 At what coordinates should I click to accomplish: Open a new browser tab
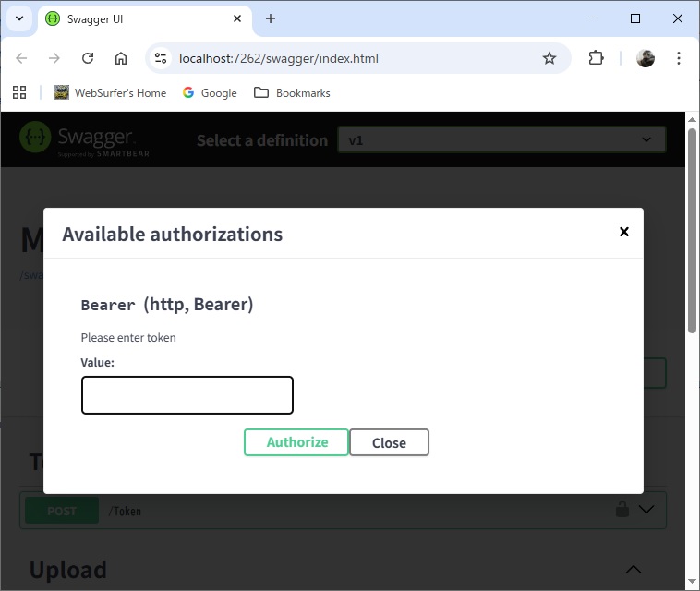pyautogui.click(x=270, y=18)
